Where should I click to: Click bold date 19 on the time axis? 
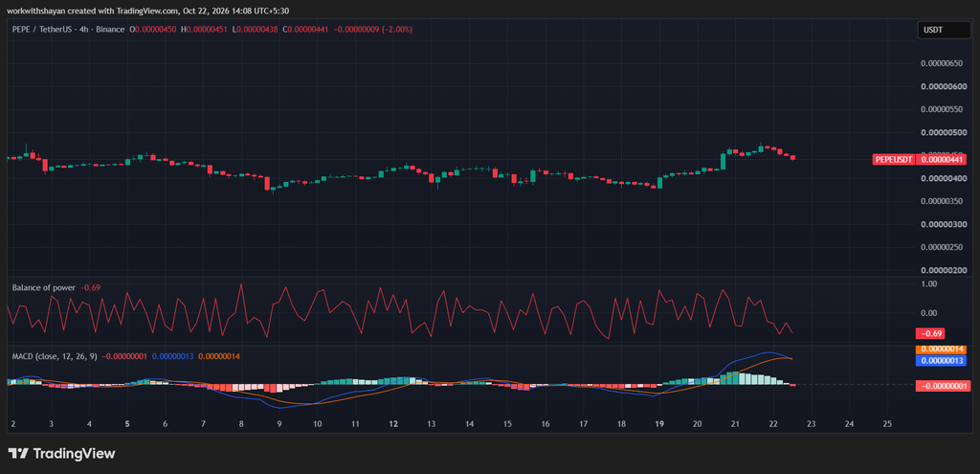pyautogui.click(x=659, y=424)
